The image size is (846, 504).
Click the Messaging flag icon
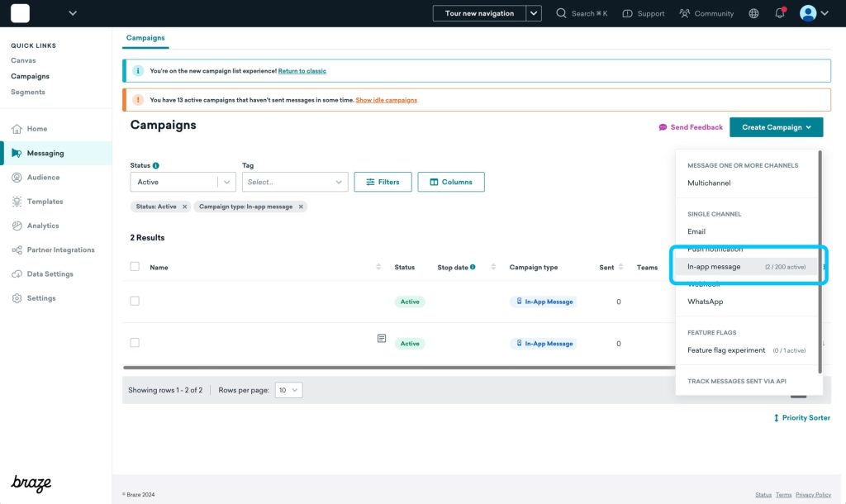(x=17, y=153)
